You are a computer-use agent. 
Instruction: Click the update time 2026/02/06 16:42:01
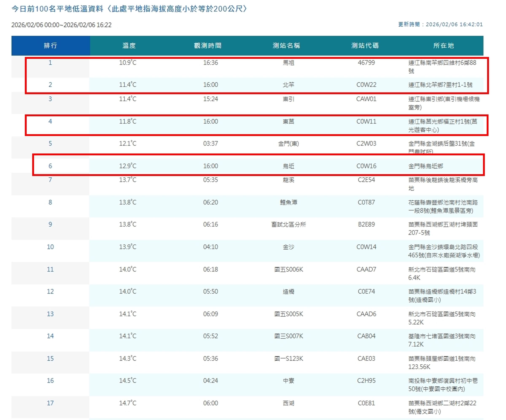click(454, 25)
